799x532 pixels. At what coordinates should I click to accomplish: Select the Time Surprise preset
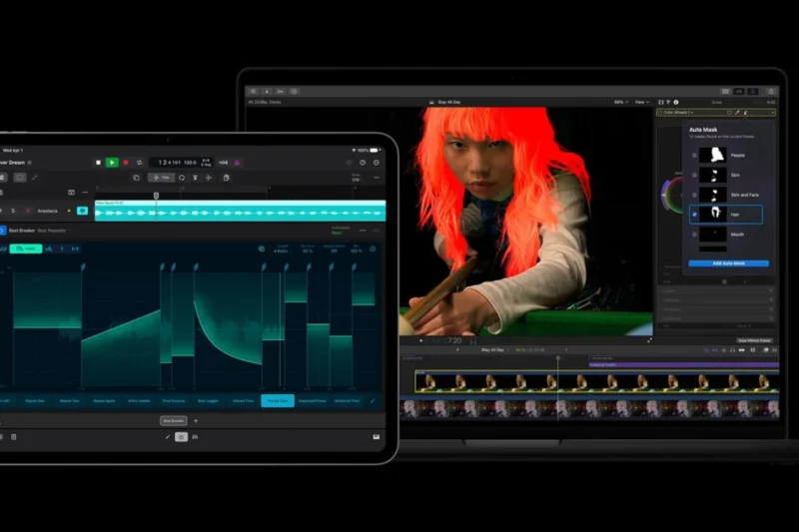coord(173,400)
